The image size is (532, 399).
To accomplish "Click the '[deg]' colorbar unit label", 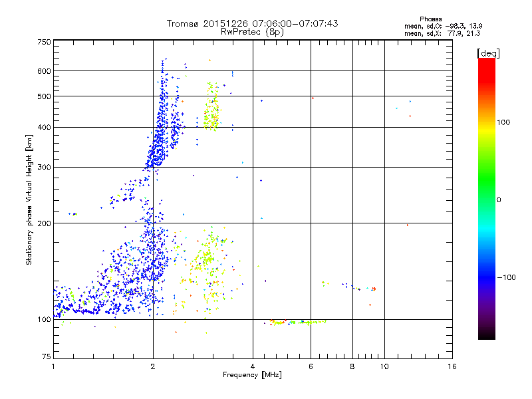I will click(488, 54).
